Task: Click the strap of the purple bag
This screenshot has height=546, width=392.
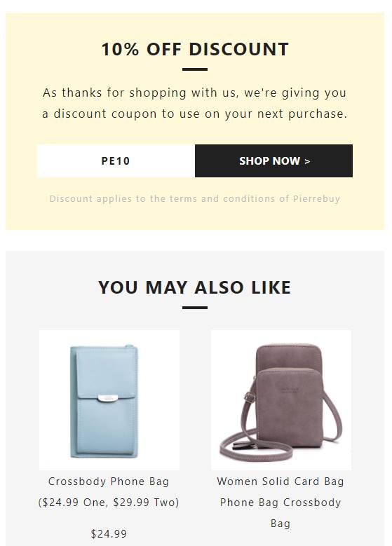Action: click(256, 450)
